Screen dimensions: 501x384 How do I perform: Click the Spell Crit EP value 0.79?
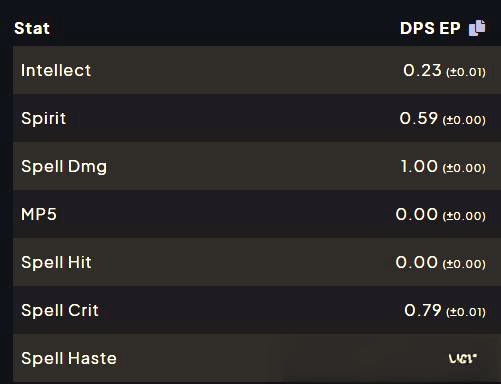pos(423,310)
